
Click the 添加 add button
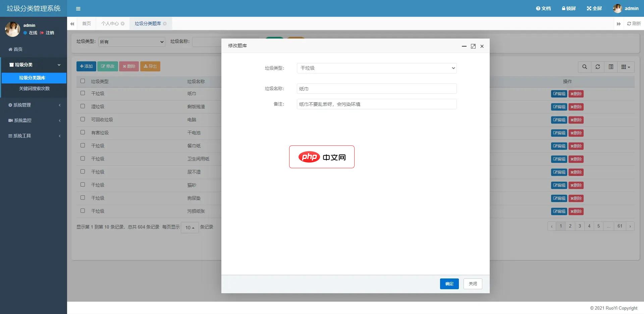coord(86,66)
